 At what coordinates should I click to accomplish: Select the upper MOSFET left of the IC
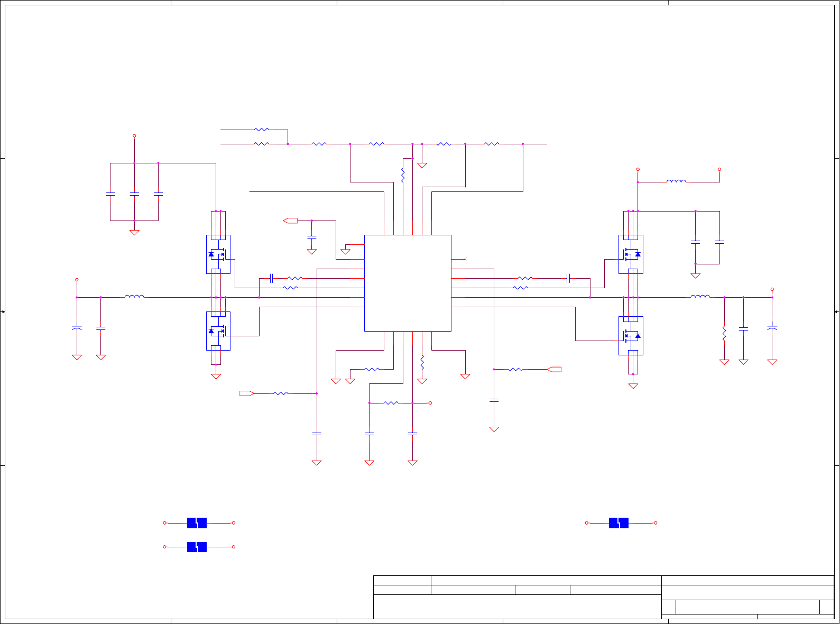(218, 254)
